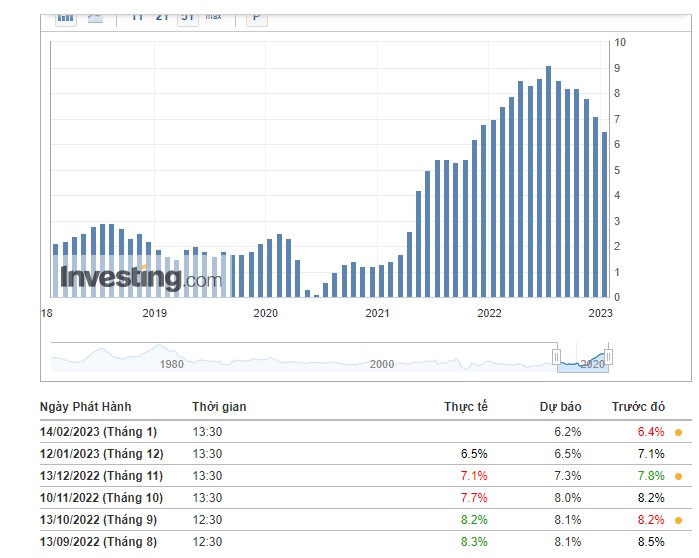Click the 2019 label on the chart x-axis
Screen dimensions: 699x558
[x=154, y=313]
